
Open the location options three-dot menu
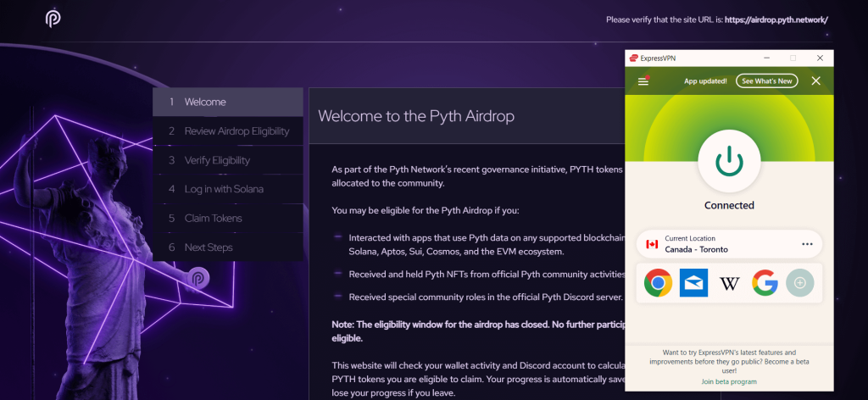tap(807, 244)
